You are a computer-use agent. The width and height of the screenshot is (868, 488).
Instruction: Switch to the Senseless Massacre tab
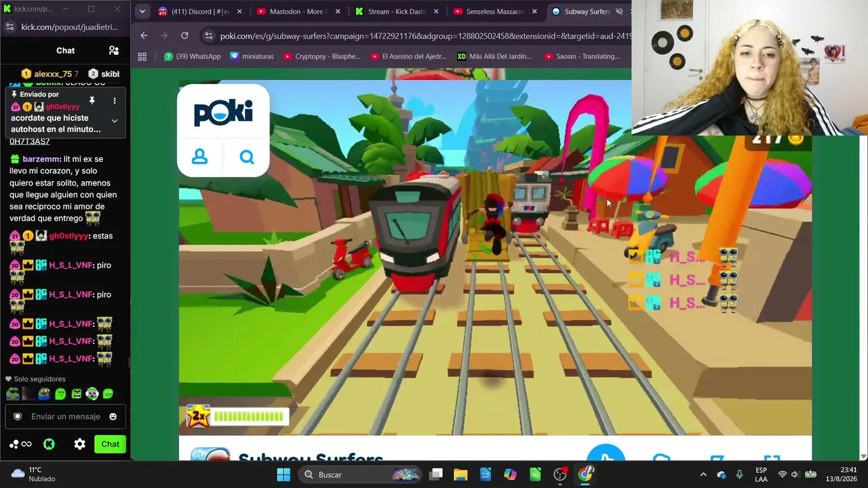(x=495, y=12)
